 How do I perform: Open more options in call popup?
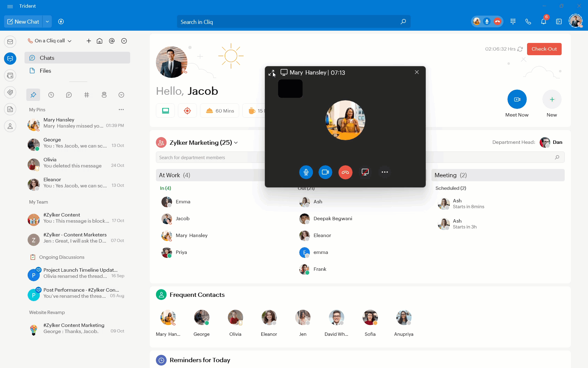pyautogui.click(x=385, y=172)
